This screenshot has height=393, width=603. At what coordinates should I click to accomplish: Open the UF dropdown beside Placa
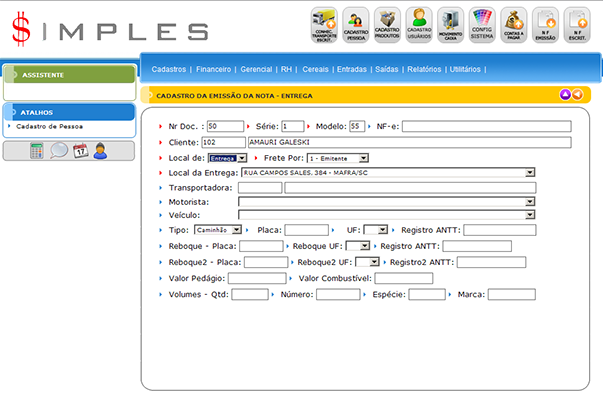pos(376,230)
